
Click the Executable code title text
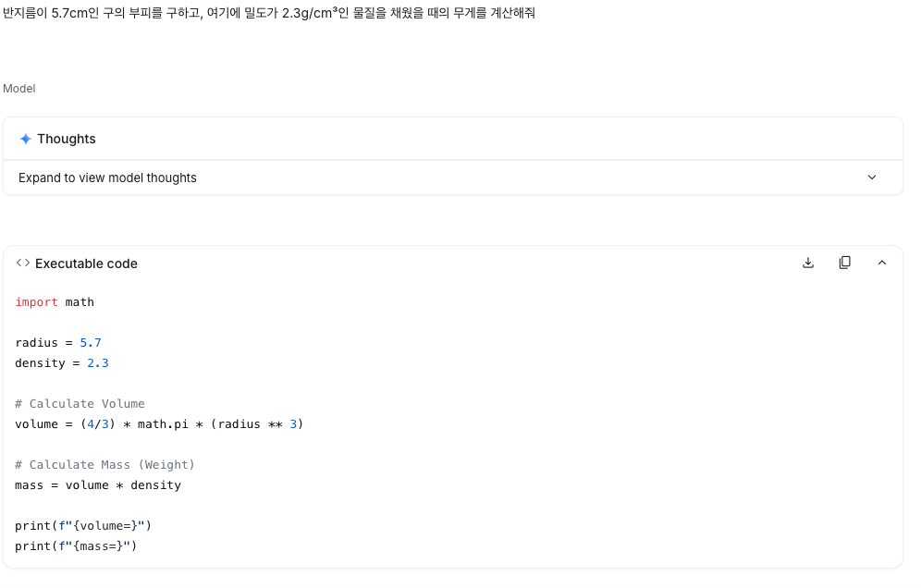coord(85,263)
